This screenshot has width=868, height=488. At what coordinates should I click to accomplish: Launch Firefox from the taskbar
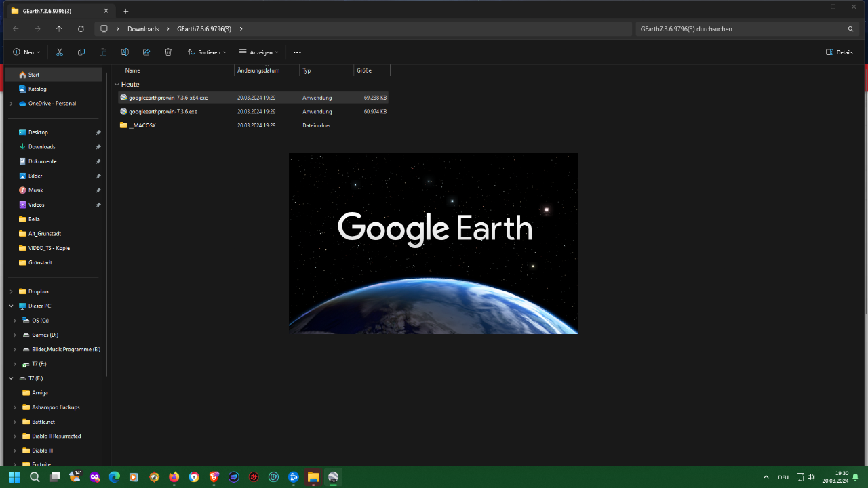[x=174, y=477]
